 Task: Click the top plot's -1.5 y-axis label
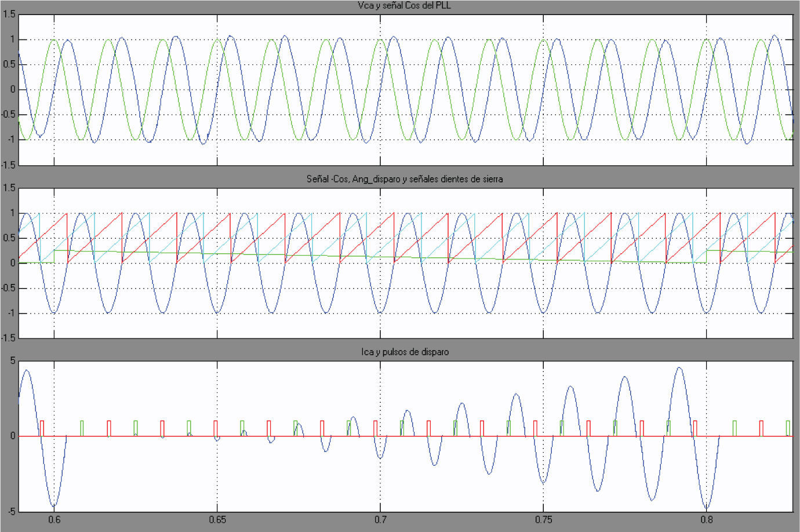pos(8,165)
